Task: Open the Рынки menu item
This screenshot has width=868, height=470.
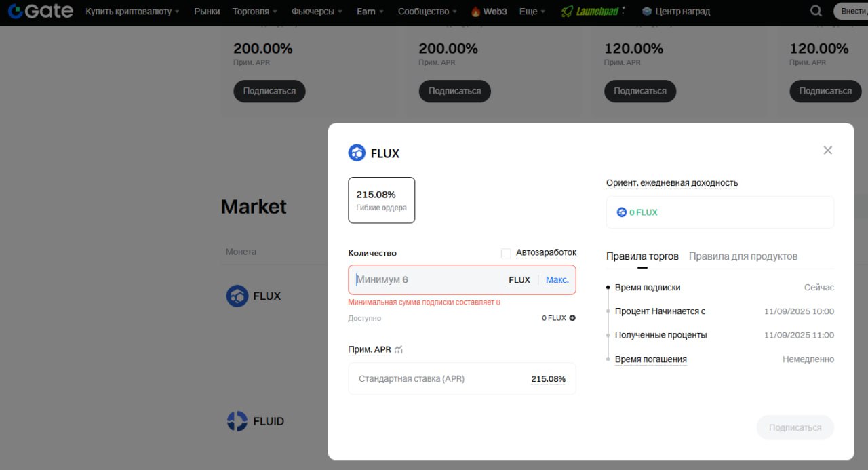Action: [x=207, y=12]
